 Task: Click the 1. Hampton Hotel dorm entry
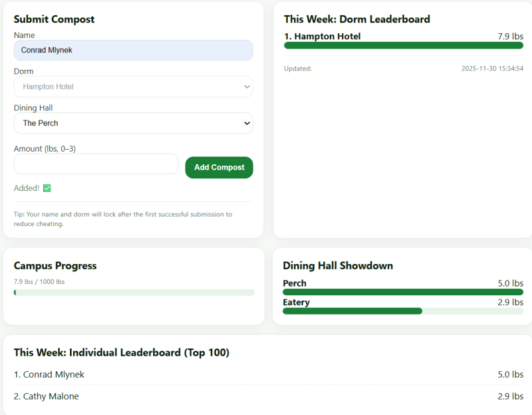(323, 36)
